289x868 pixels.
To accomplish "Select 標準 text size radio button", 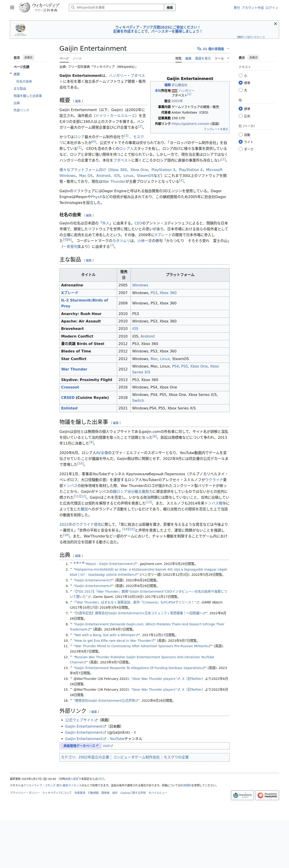I will (x=241, y=82).
